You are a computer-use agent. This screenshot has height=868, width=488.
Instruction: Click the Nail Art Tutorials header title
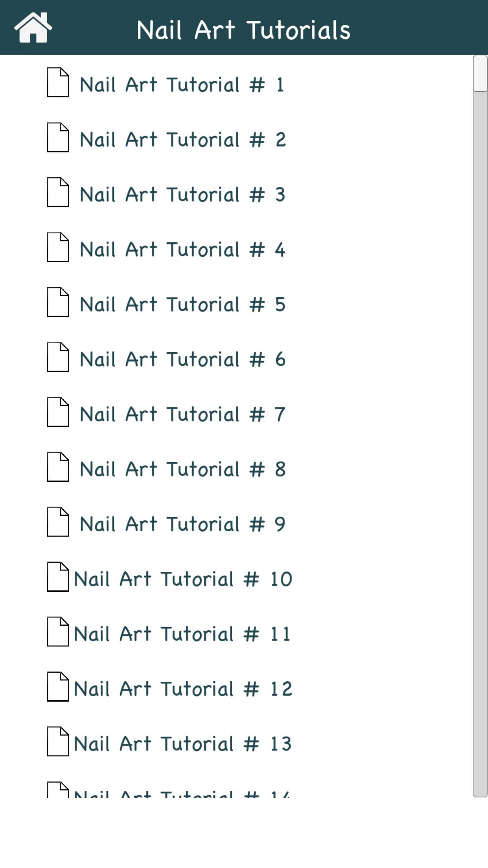(x=244, y=30)
